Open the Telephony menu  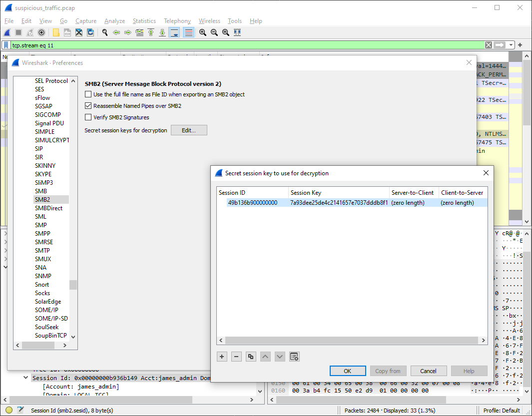177,21
